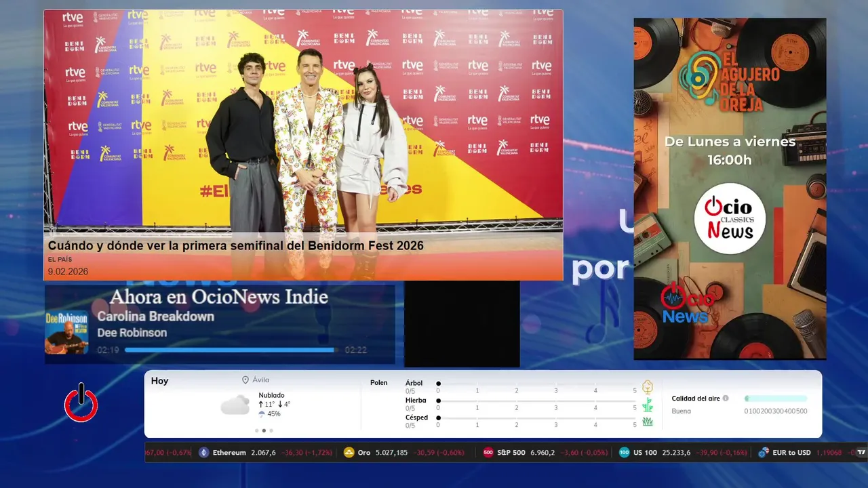
Task: Click the Buena air quality rating
Action: (682, 411)
